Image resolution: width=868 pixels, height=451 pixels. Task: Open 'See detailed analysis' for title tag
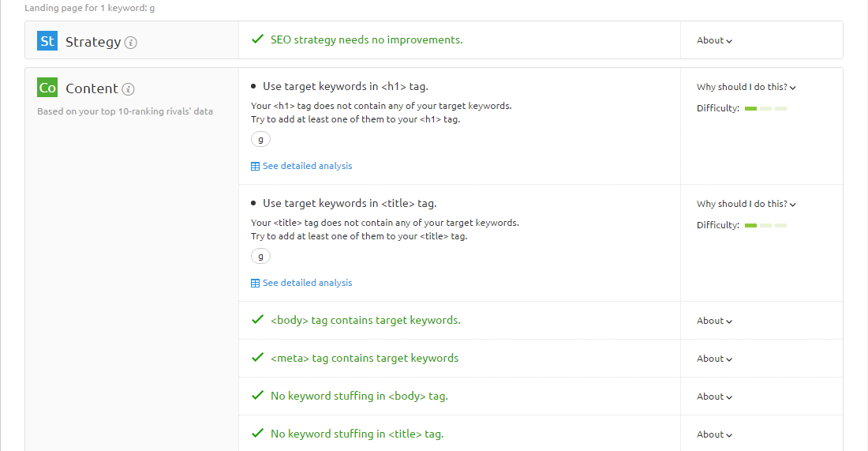[307, 283]
